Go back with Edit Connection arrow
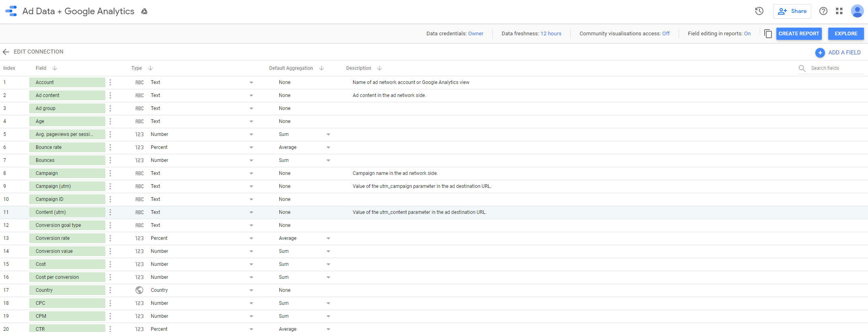868x332 pixels. (x=6, y=52)
